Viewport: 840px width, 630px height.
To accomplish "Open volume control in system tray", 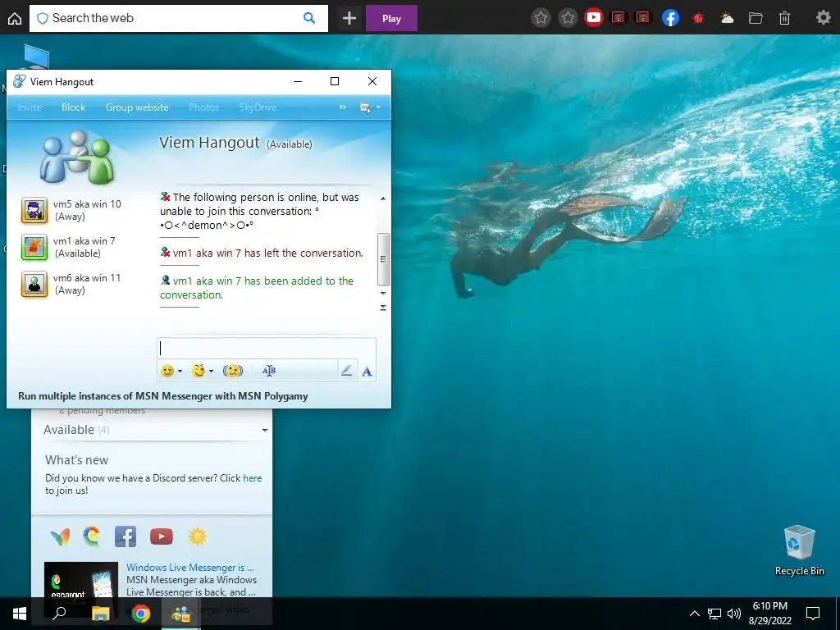I will coord(734,614).
